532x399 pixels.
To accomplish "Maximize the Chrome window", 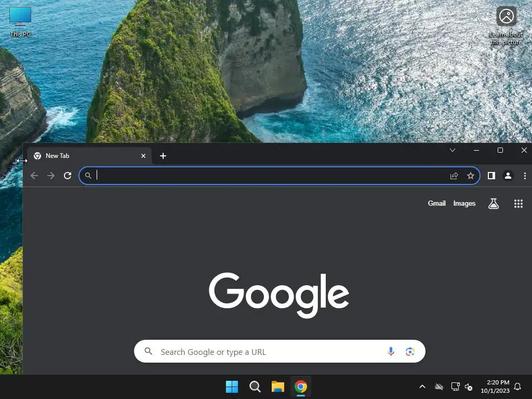I will click(500, 150).
